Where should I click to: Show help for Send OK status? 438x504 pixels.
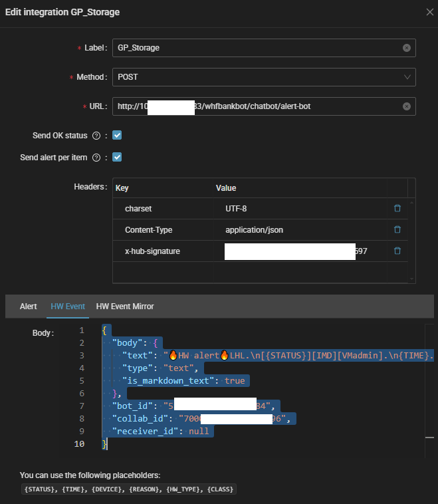[x=96, y=136]
